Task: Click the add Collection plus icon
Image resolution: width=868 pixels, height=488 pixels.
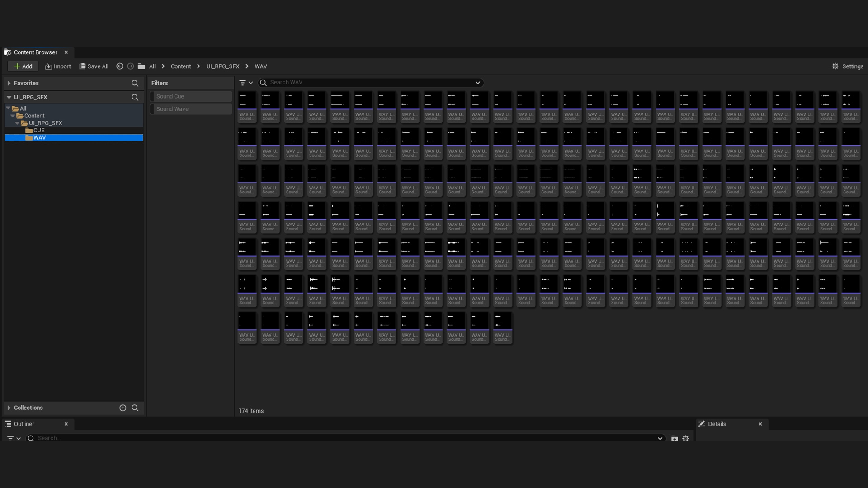Action: pos(123,408)
